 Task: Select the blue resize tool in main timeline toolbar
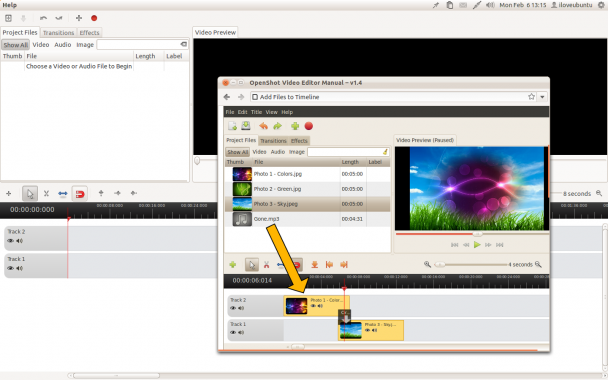pos(63,193)
